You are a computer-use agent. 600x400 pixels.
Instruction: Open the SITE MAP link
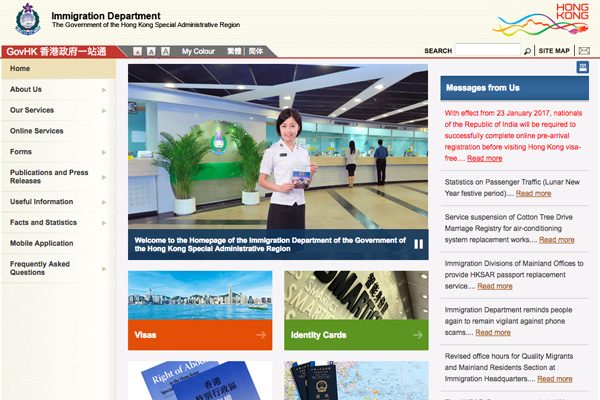554,51
